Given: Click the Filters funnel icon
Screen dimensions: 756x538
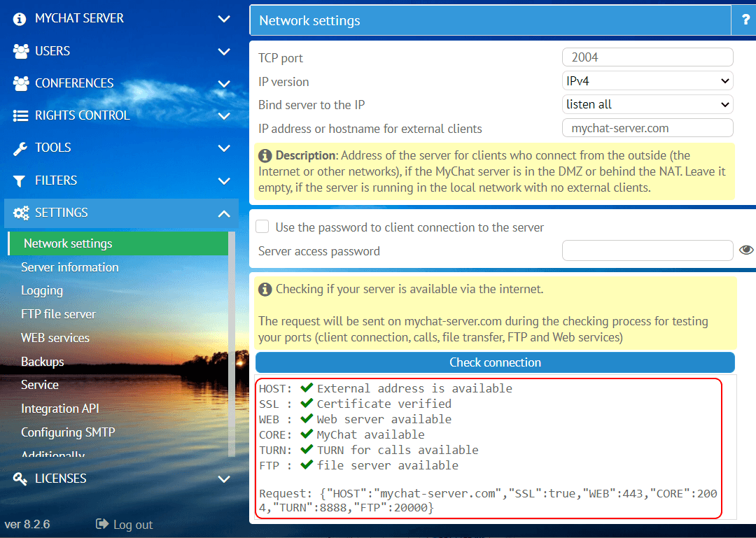Looking at the screenshot, I should pyautogui.click(x=20, y=180).
